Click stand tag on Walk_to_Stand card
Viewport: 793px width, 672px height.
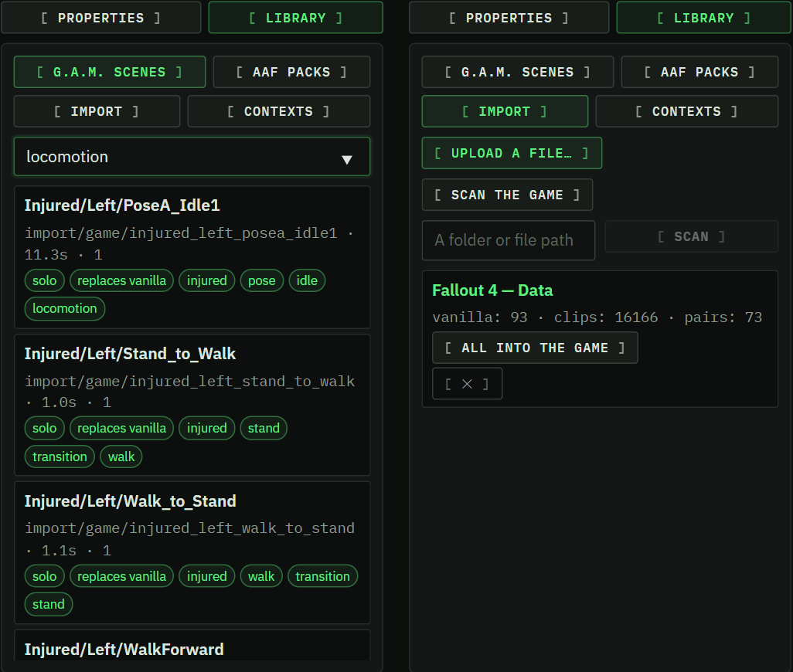tap(49, 604)
